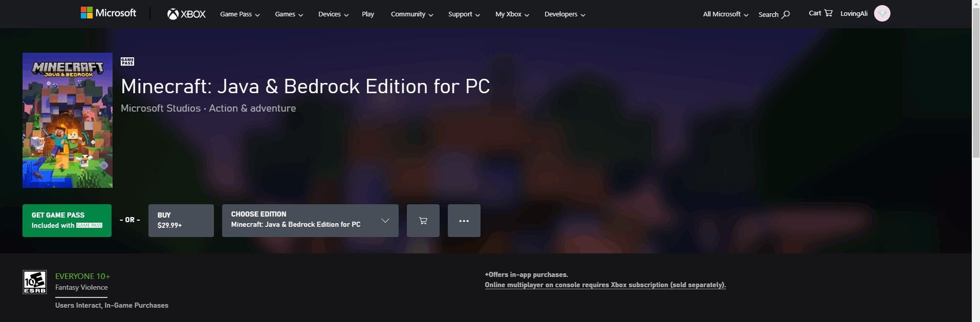
Task: Click the Game Pass badge above title
Action: point(127,61)
